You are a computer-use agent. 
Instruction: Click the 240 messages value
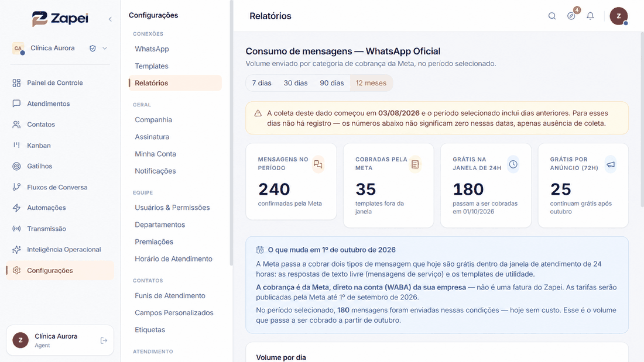click(274, 189)
